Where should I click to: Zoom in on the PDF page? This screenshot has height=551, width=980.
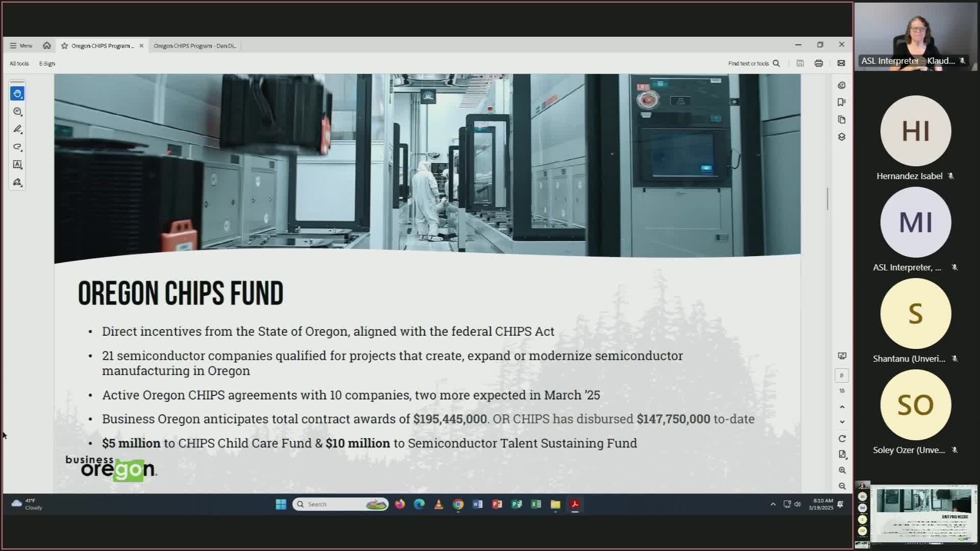[842, 470]
